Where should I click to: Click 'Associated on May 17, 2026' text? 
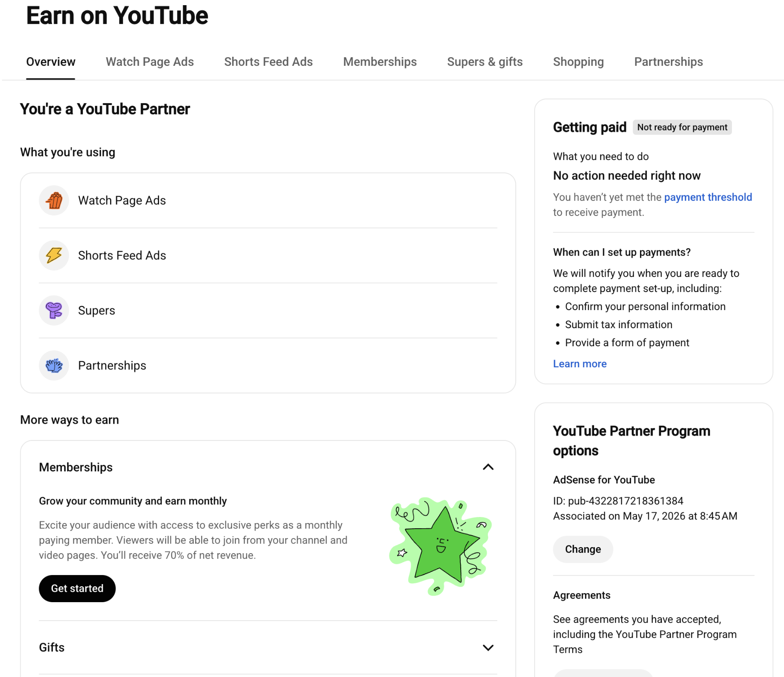[x=645, y=516]
